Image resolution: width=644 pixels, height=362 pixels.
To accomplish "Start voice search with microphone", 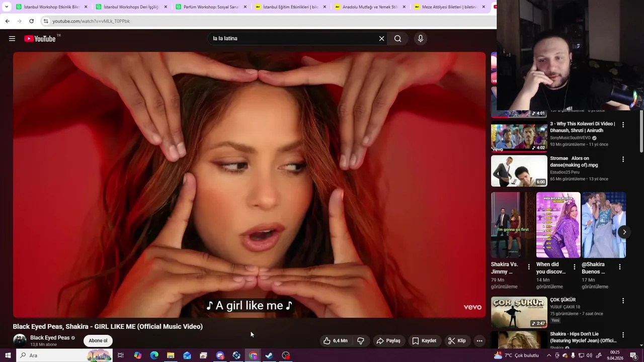I will click(421, 39).
